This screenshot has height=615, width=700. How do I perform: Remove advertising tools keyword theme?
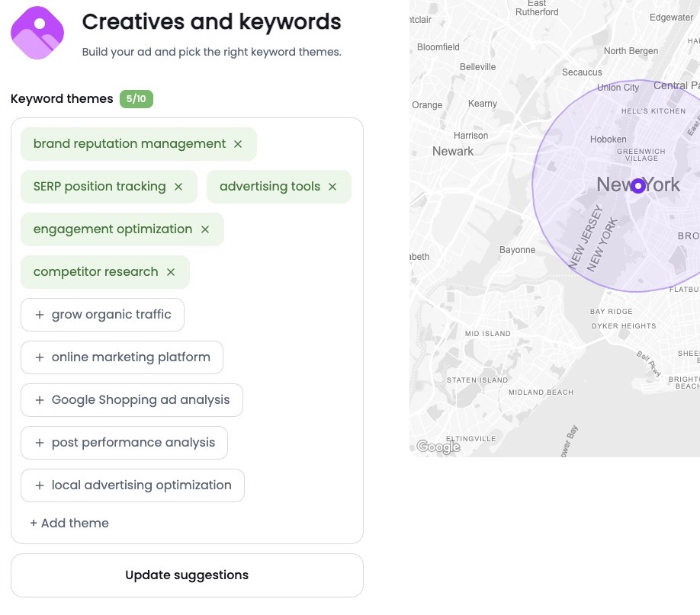[332, 187]
